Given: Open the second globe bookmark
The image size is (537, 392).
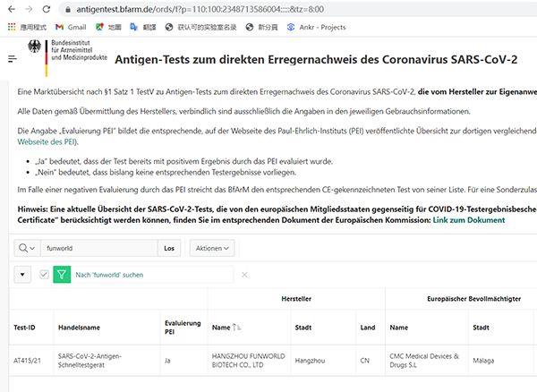Looking at the screenshot, I should click(x=261, y=27).
